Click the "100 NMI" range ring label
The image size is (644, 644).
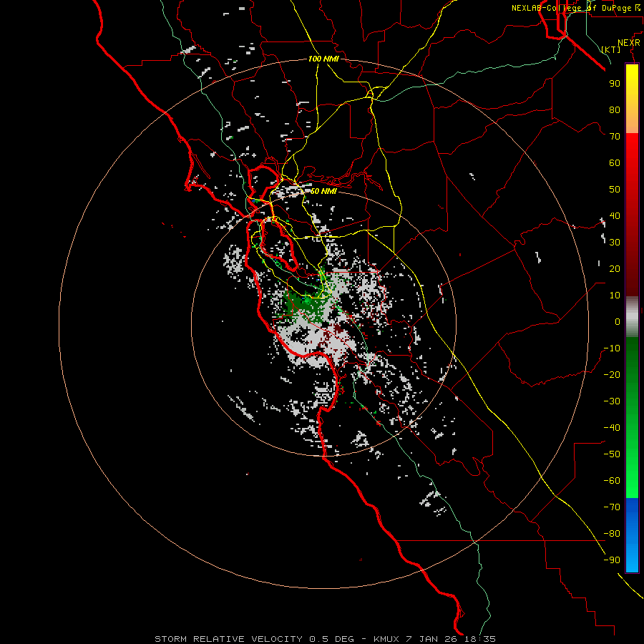[323, 59]
